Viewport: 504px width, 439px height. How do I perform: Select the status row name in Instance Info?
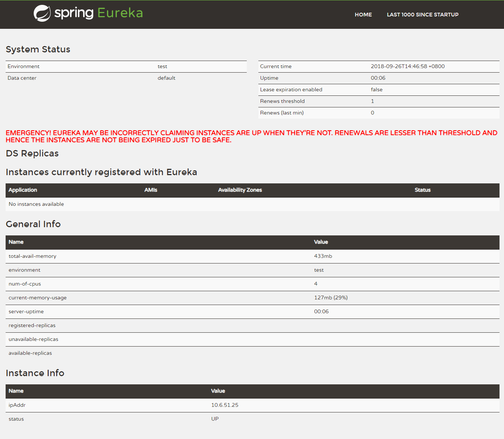point(16,419)
